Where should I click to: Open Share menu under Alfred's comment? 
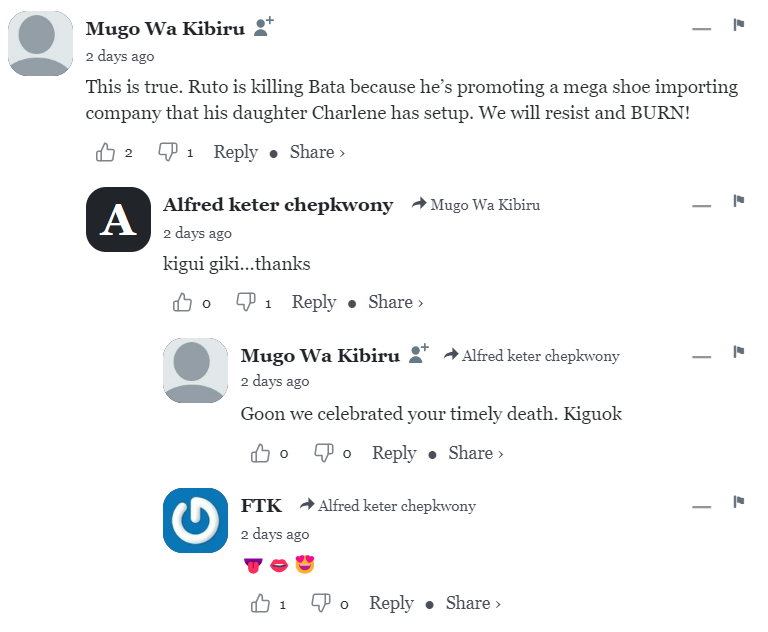pyautogui.click(x=395, y=302)
